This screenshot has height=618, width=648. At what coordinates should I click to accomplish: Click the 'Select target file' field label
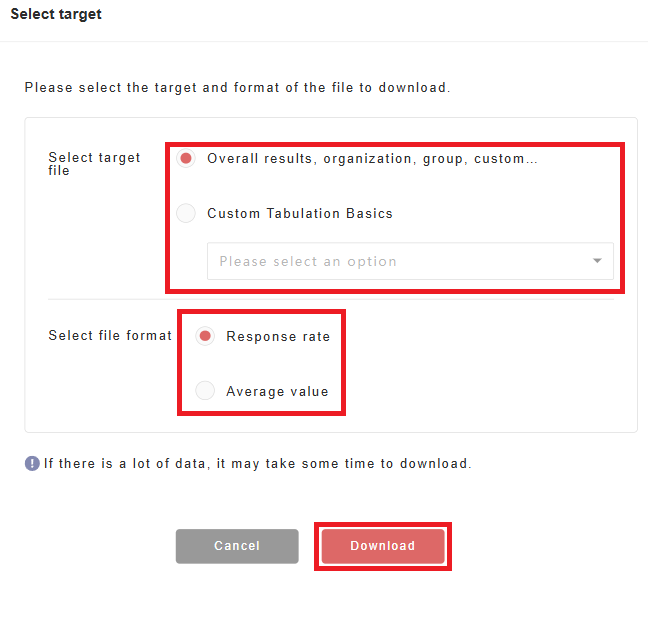click(x=94, y=164)
